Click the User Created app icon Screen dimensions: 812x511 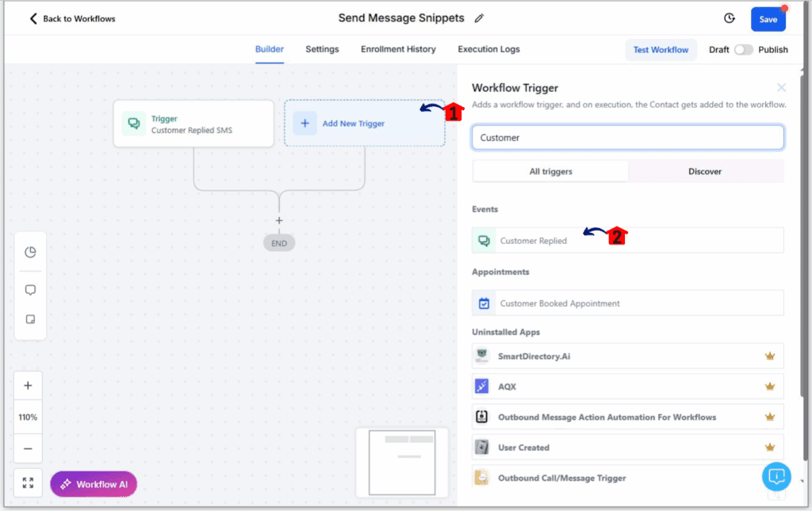(481, 447)
